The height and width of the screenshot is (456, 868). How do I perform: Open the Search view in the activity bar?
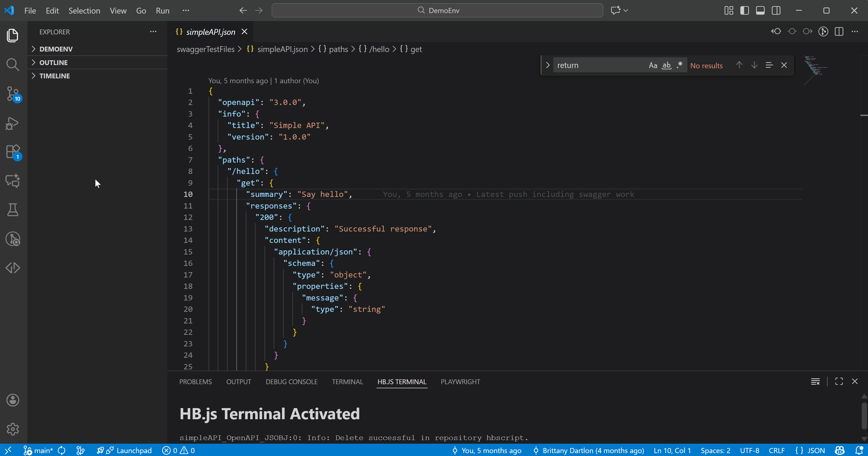(12, 64)
